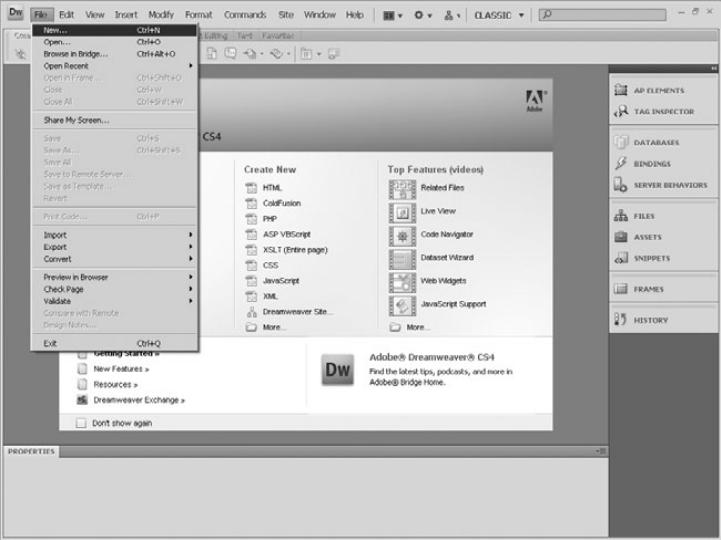
Task: Open the Site menu
Action: 286,15
